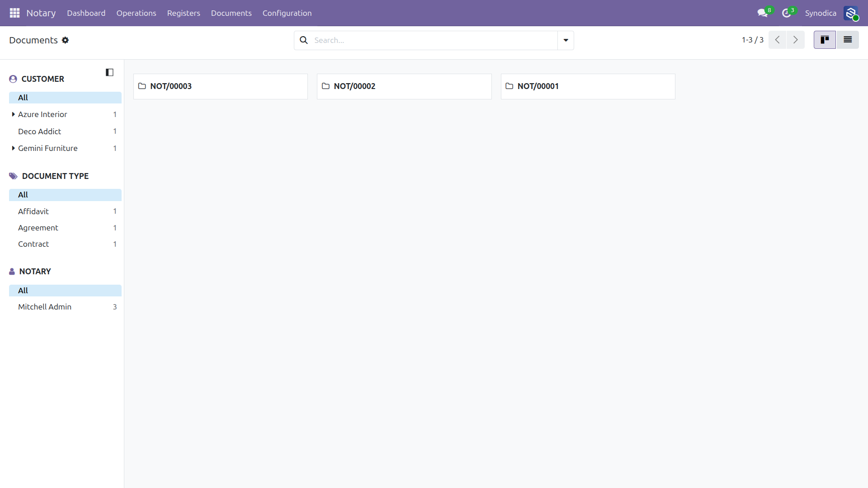The width and height of the screenshot is (868, 488).
Task: Collapse the sidebar filter panel icon
Action: click(x=109, y=72)
